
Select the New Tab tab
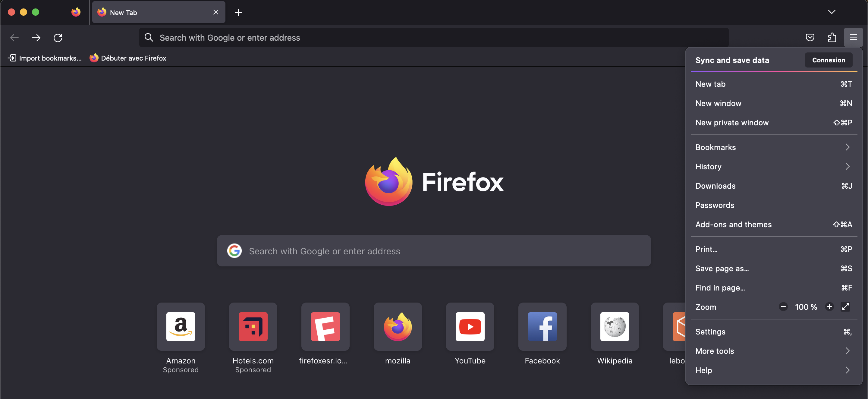point(159,12)
